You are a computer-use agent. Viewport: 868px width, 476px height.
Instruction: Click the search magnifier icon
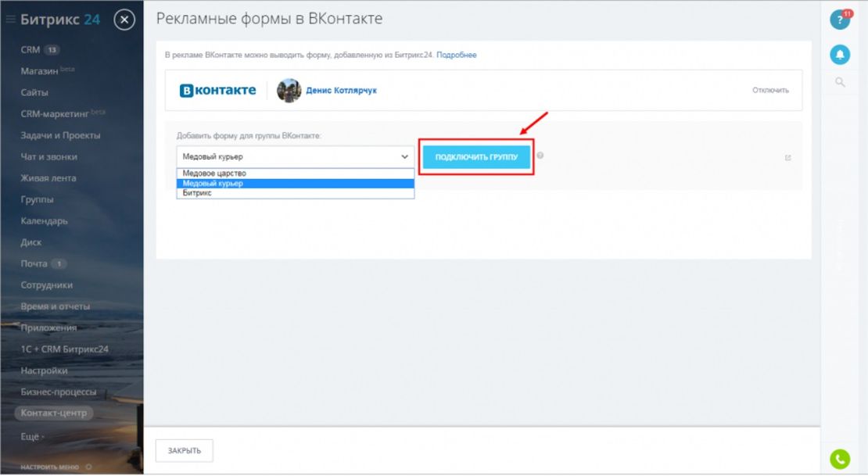click(x=840, y=82)
